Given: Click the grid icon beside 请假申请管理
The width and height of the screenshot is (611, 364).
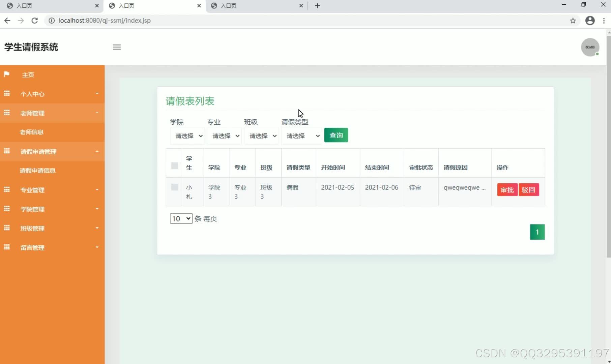Looking at the screenshot, I should (7, 151).
